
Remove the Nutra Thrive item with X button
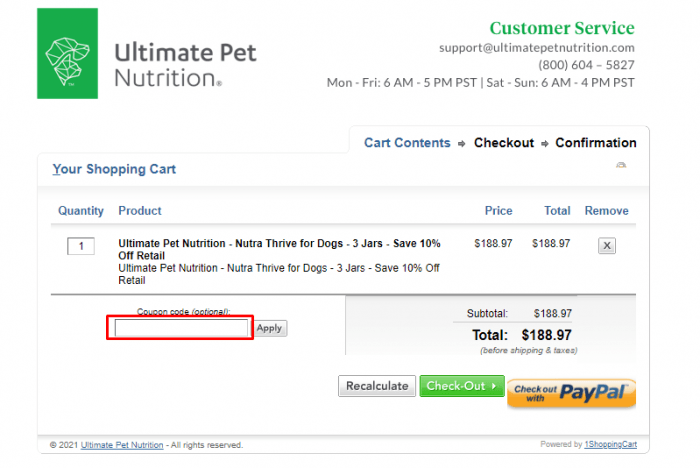pos(607,246)
